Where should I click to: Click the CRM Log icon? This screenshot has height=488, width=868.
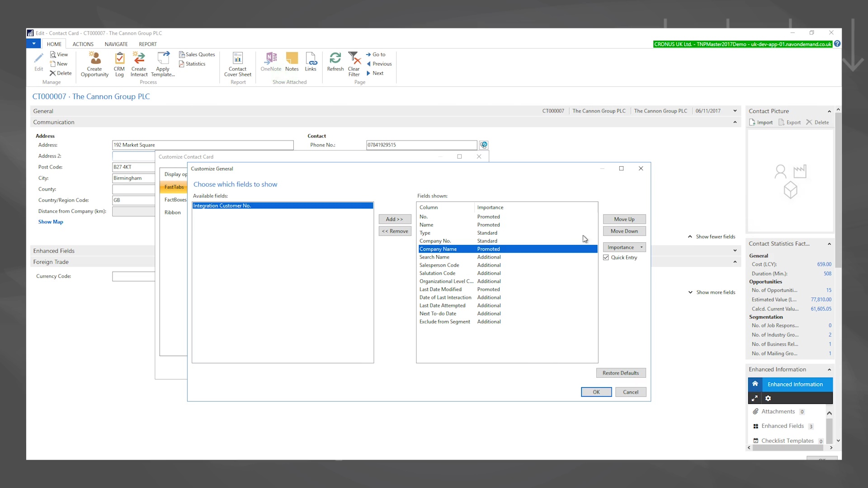119,63
